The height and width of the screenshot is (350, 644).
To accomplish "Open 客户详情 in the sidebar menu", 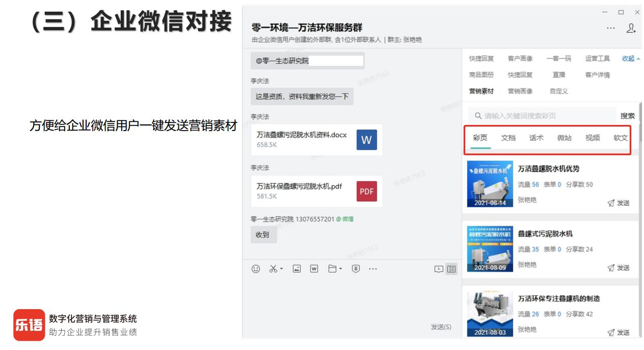I will pyautogui.click(x=598, y=75).
